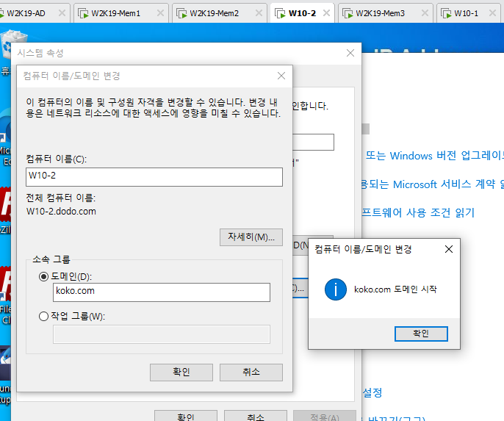Viewport: 504px width, 421px height.
Task: Close the W2K19-Mem3 tab
Action: point(425,13)
